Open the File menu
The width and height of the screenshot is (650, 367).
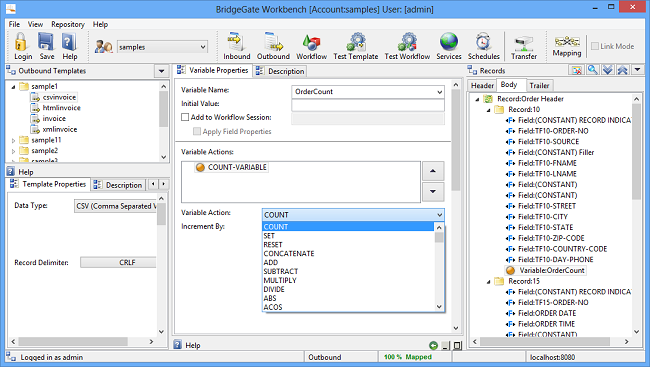pos(14,24)
